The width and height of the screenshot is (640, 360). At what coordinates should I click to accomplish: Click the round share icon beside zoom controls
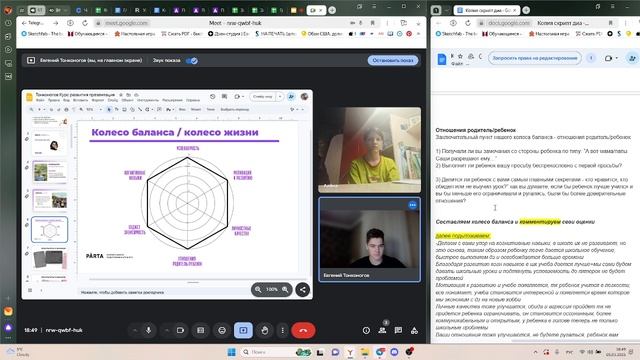[x=302, y=289]
